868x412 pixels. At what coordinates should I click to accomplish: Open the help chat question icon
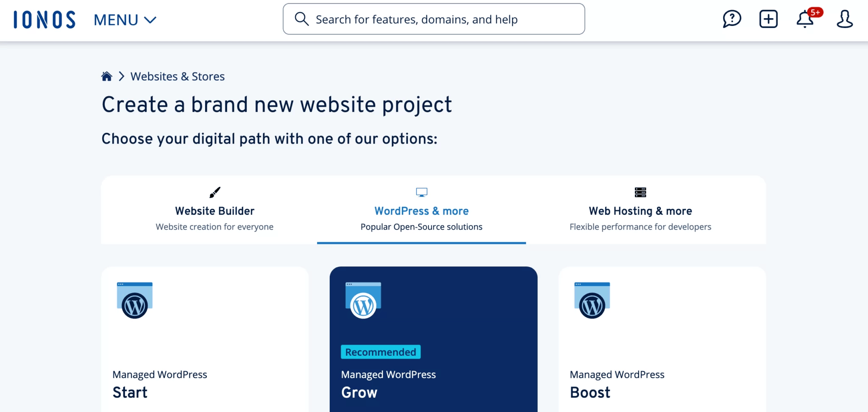(x=732, y=19)
